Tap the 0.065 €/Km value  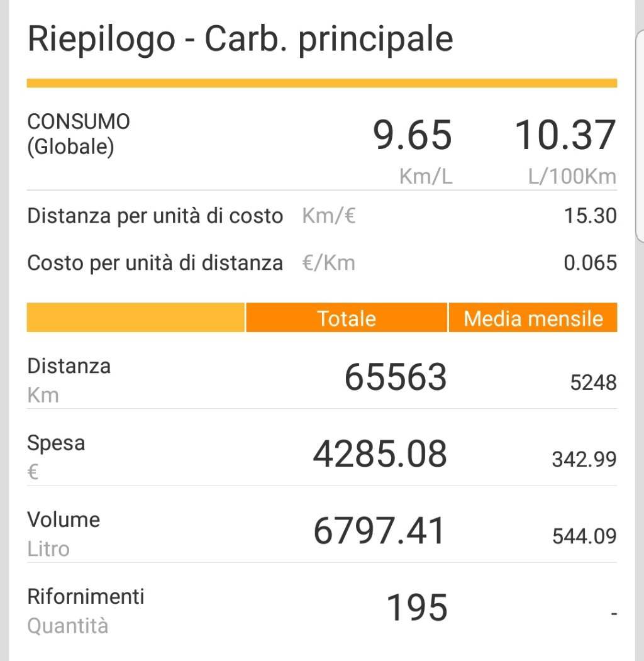pyautogui.click(x=590, y=262)
